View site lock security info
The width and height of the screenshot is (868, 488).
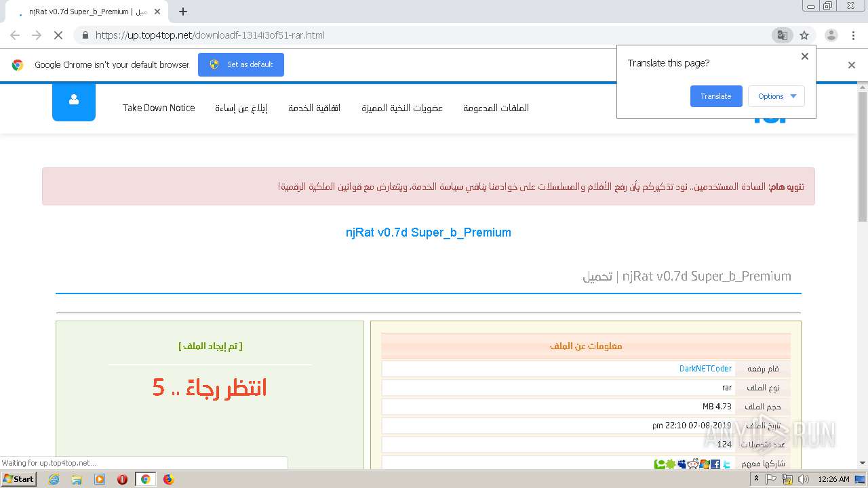[85, 35]
